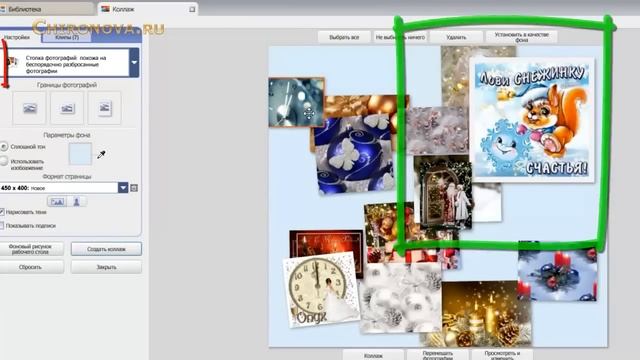Click the Просмотреть и изменить button
The image size is (640, 360).
[x=502, y=355]
